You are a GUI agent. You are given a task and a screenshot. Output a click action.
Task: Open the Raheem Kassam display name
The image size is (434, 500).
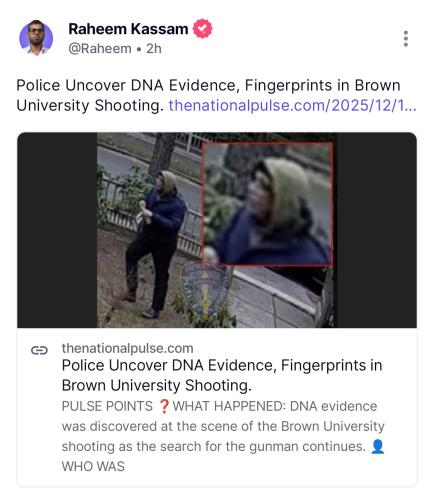(128, 29)
